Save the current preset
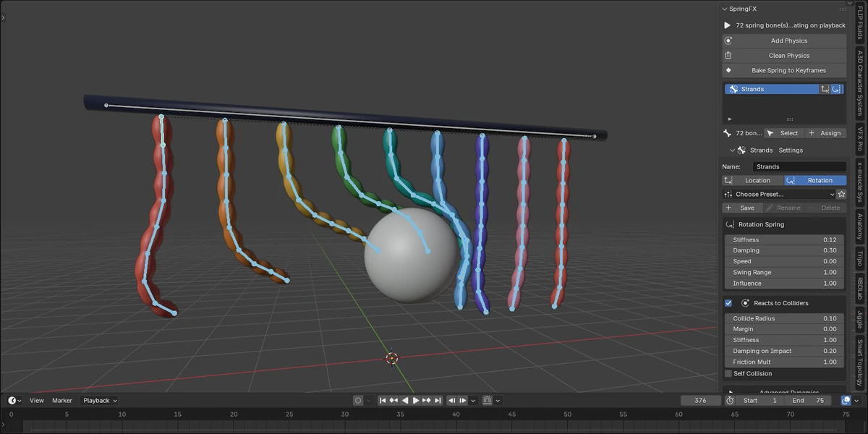The image size is (868, 434). point(742,208)
